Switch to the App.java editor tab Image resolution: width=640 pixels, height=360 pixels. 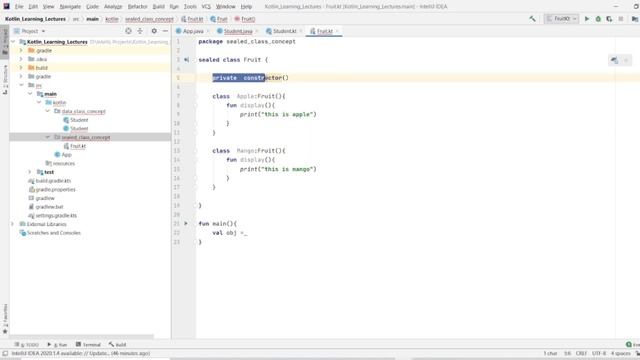click(x=192, y=31)
